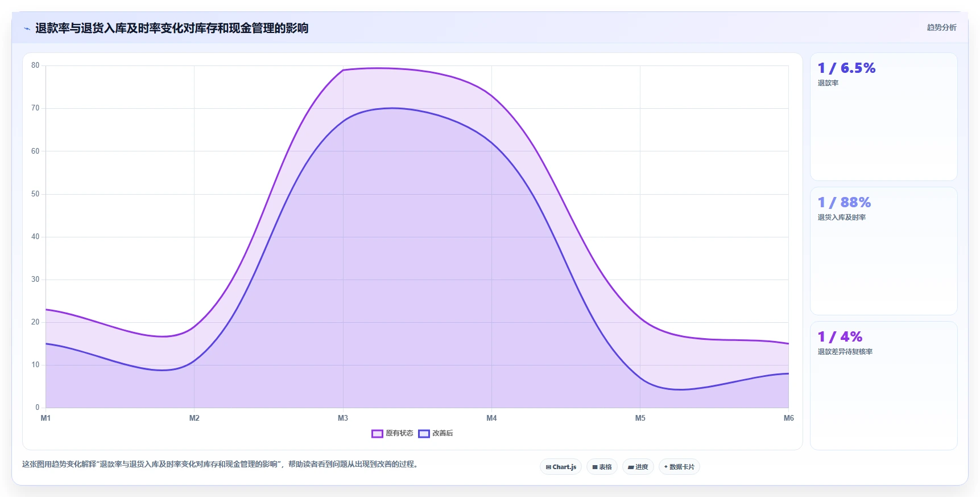Click the 1 / 88% value
The width and height of the screenshot is (980, 497).
tap(844, 202)
